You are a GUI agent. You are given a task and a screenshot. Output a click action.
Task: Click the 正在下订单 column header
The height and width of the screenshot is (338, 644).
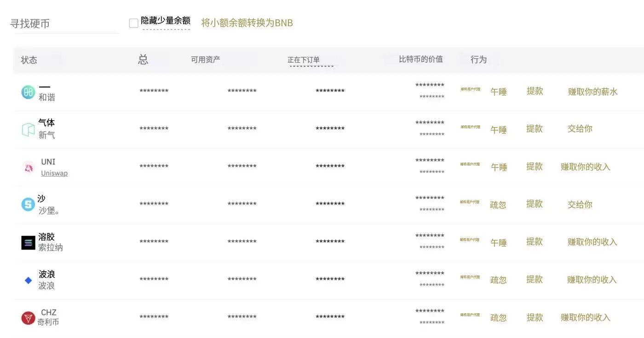click(x=304, y=60)
